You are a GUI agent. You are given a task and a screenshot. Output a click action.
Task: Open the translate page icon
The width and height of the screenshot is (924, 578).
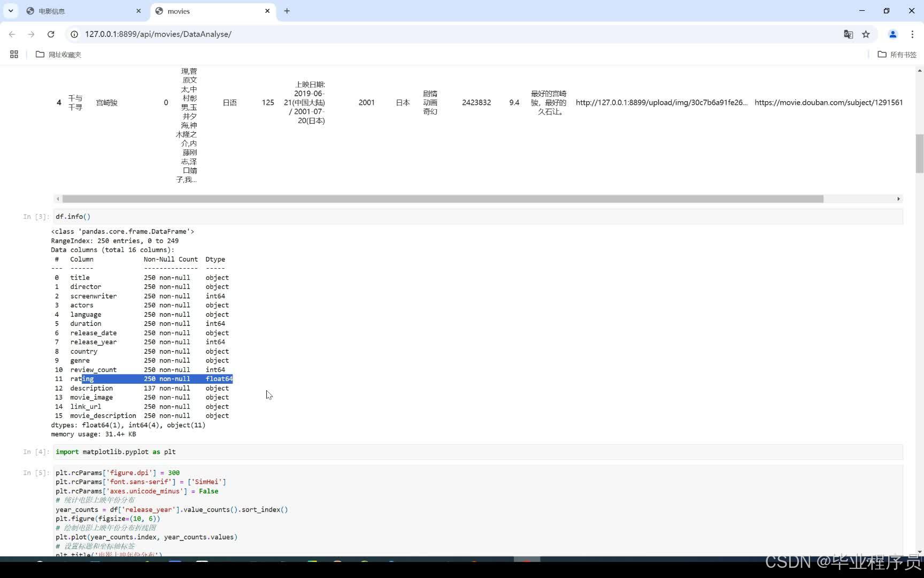(x=848, y=34)
